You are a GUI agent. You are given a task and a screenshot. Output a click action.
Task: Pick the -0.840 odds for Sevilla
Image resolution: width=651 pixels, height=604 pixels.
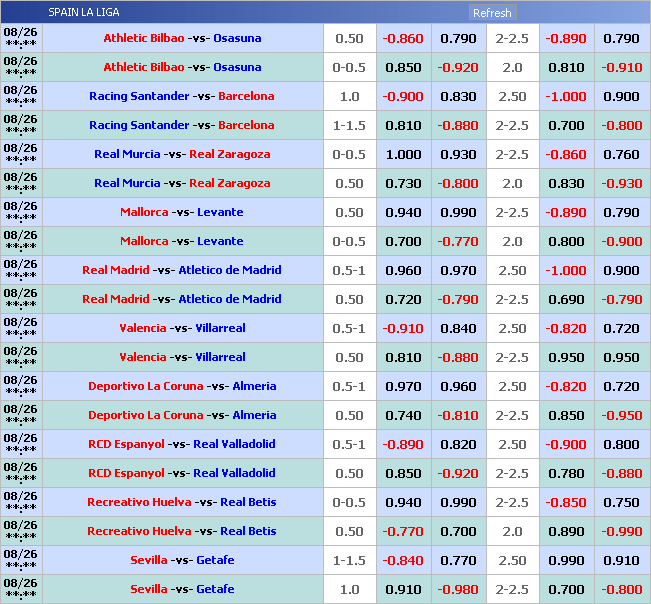click(403, 560)
